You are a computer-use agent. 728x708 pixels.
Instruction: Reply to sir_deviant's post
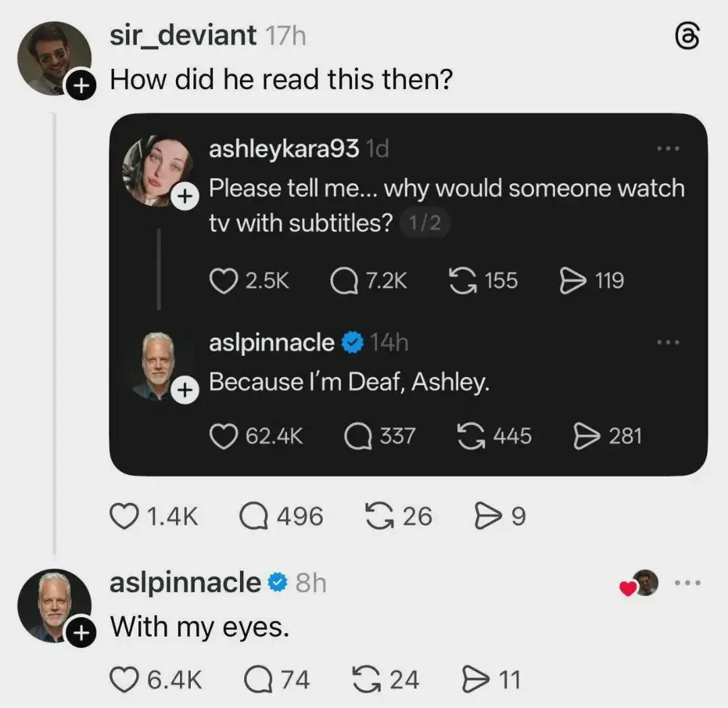(255, 516)
